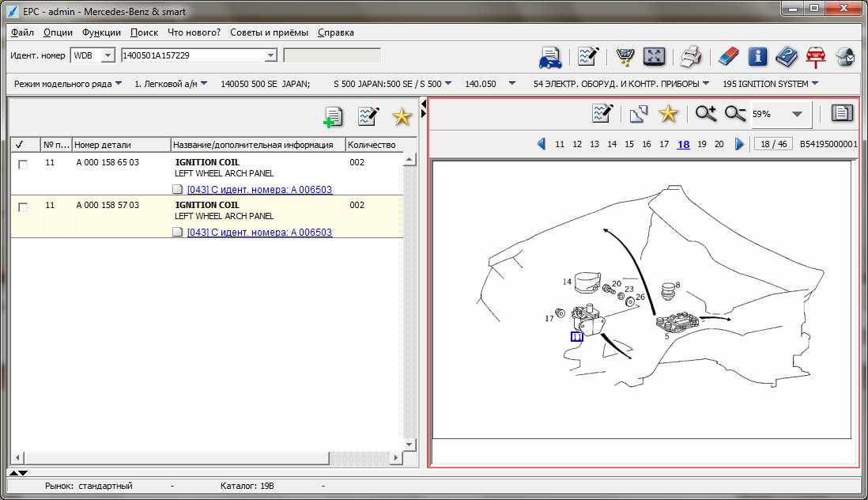Expand the Режим модельного ряда dropdown
This screenshot has width=868, height=500.
click(x=119, y=84)
